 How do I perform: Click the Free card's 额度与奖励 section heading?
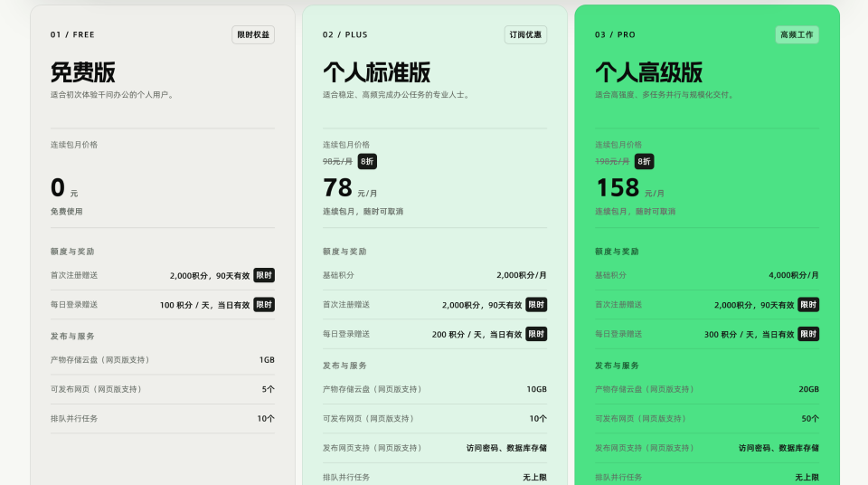[72, 251]
